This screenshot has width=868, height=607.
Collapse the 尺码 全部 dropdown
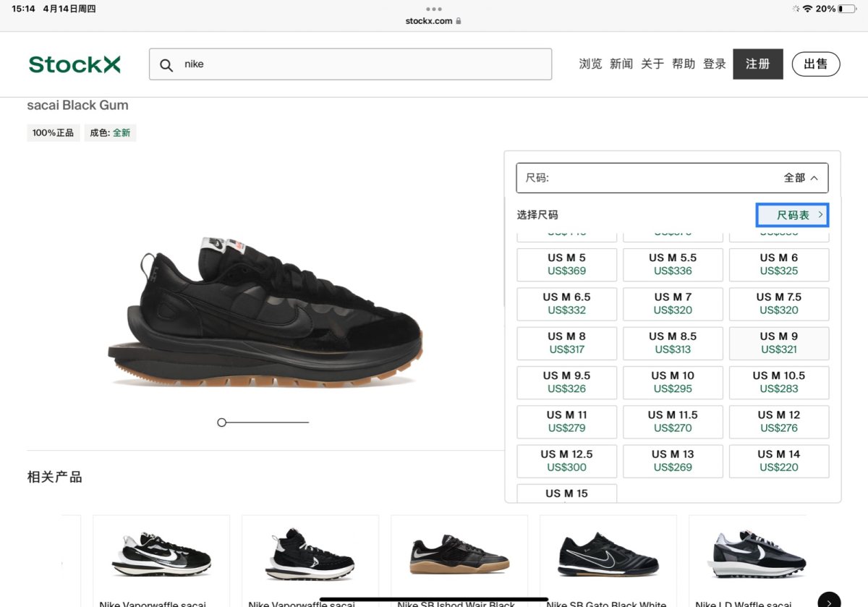pyautogui.click(x=672, y=178)
